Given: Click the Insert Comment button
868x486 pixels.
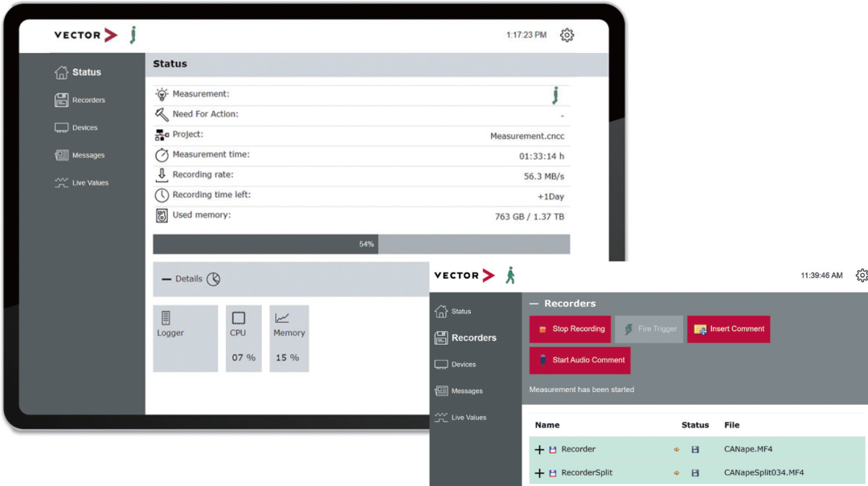Looking at the screenshot, I should (728, 329).
